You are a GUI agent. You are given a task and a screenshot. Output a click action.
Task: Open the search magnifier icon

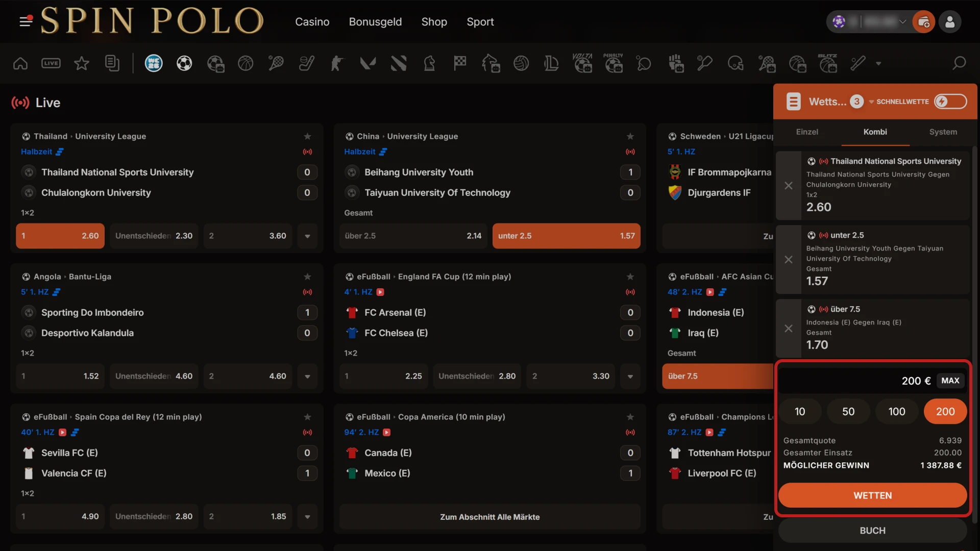[959, 63]
